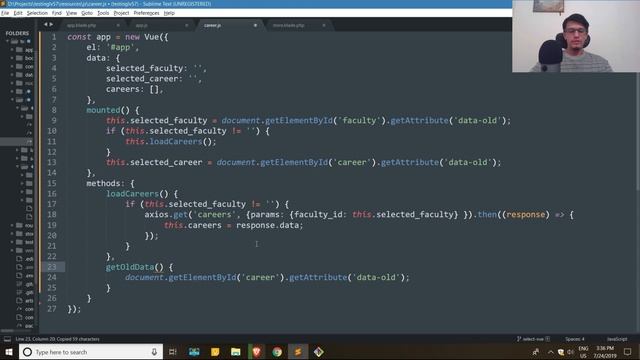
Task: Close the app.js tab
Action: [187, 25]
